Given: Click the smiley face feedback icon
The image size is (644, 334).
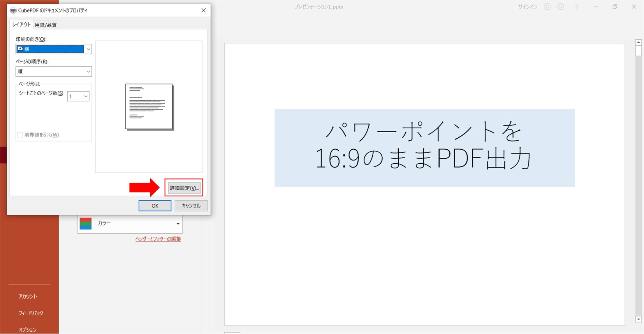Looking at the screenshot, I should pos(547,7).
